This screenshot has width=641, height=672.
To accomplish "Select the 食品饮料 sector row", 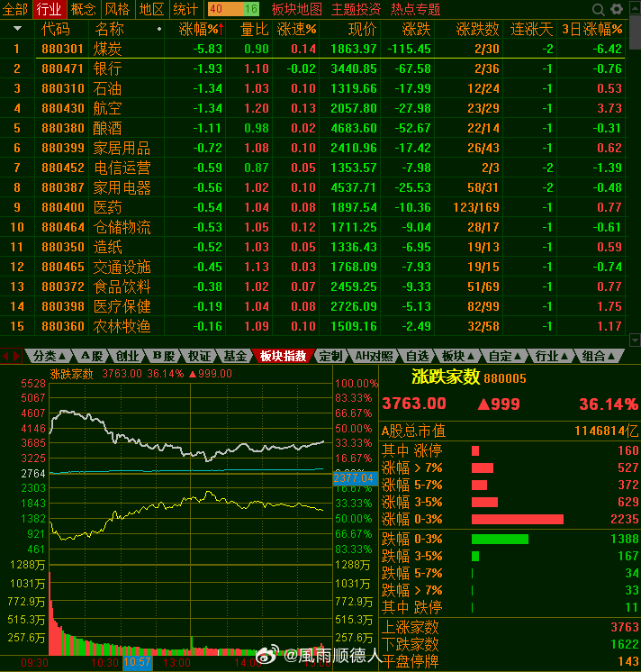I will (x=312, y=286).
